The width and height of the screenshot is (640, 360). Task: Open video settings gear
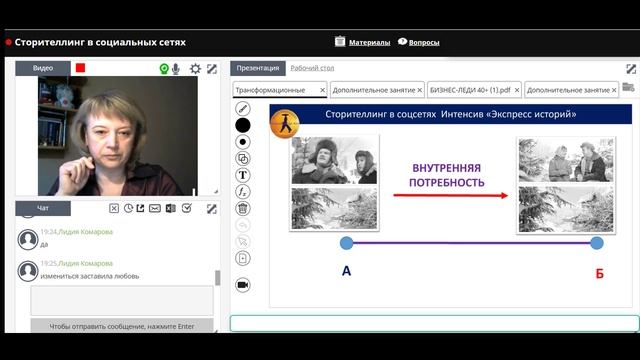click(x=196, y=69)
